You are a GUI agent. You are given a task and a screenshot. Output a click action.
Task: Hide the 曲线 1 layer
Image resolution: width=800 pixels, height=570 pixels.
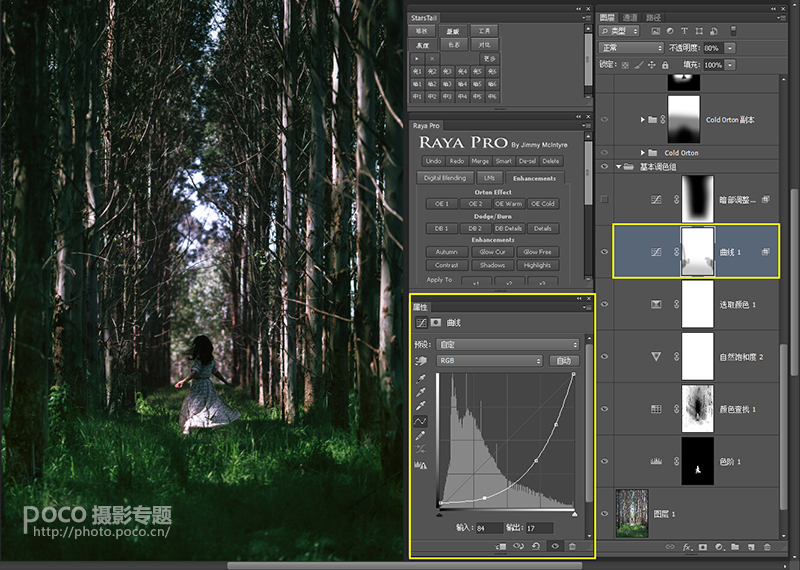[x=605, y=252]
